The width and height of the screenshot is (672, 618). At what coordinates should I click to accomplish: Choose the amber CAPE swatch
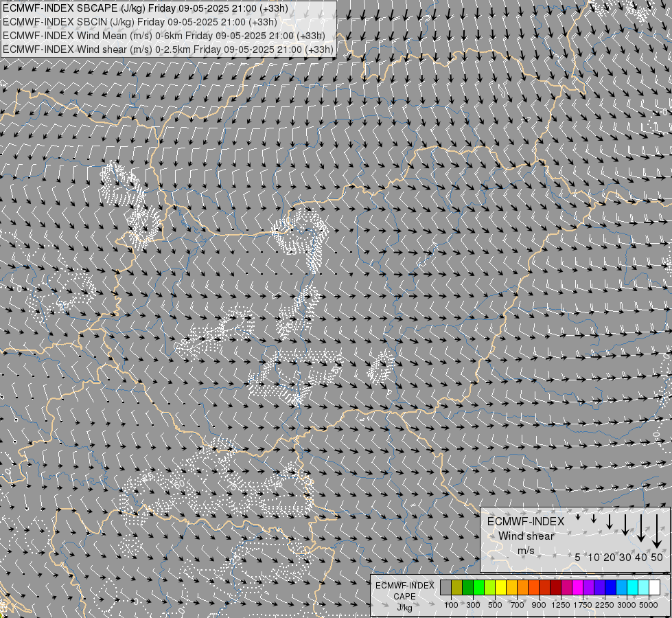pos(511,588)
